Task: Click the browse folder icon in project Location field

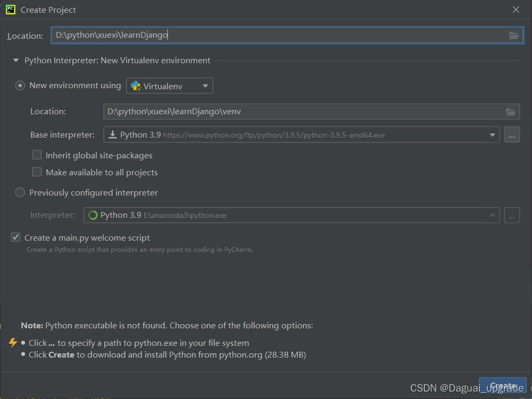Action: [514, 35]
